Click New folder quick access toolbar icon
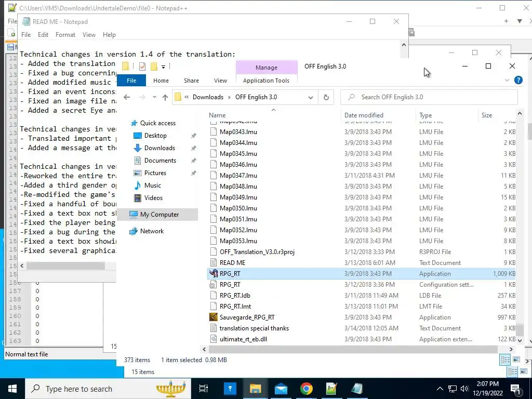The height and width of the screenshot is (399, 532). click(x=154, y=66)
